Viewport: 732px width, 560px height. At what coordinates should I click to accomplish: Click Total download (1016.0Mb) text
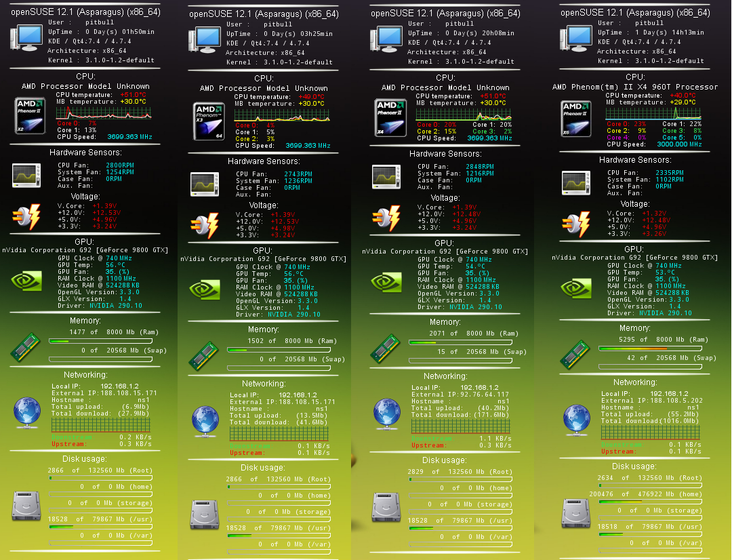tap(650, 421)
